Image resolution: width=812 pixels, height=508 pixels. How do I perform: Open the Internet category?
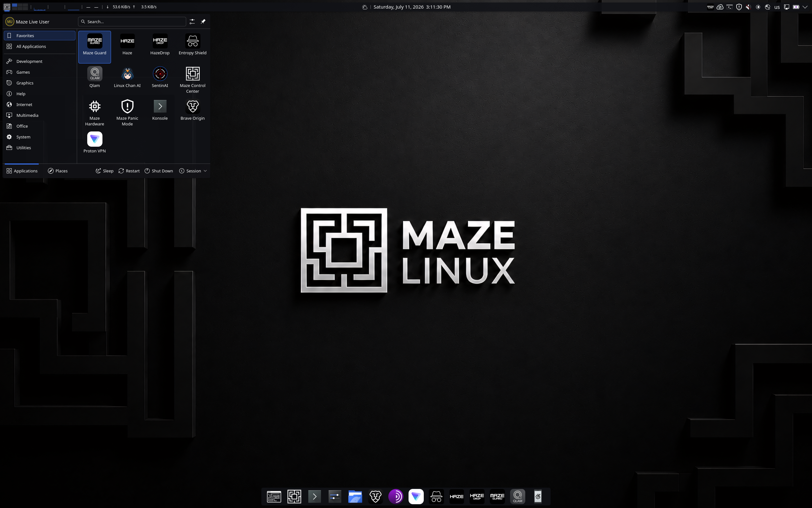[40, 104]
